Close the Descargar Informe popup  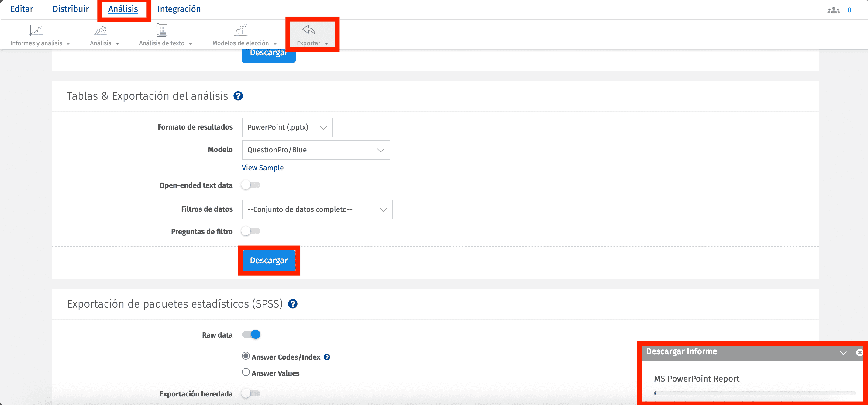859,352
